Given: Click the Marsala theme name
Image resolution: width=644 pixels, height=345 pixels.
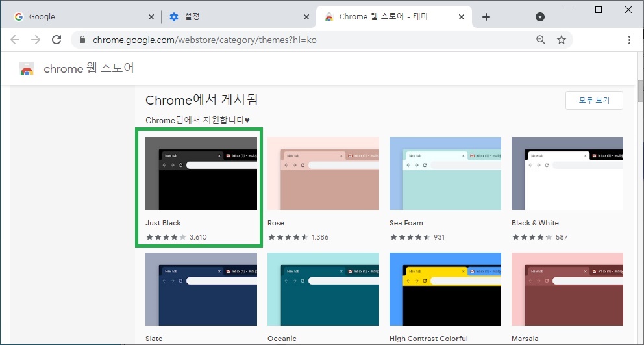Looking at the screenshot, I should click(525, 339).
